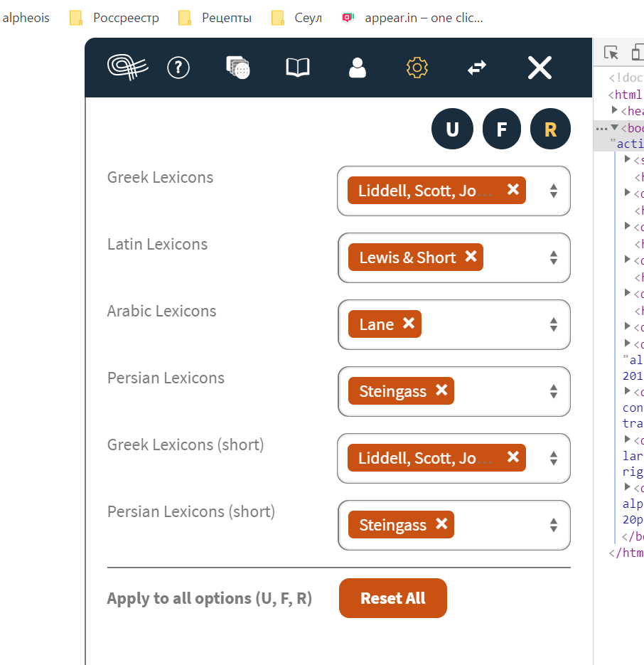This screenshot has height=665, width=644.
Task: Select the gear settings icon
Action: (x=417, y=68)
